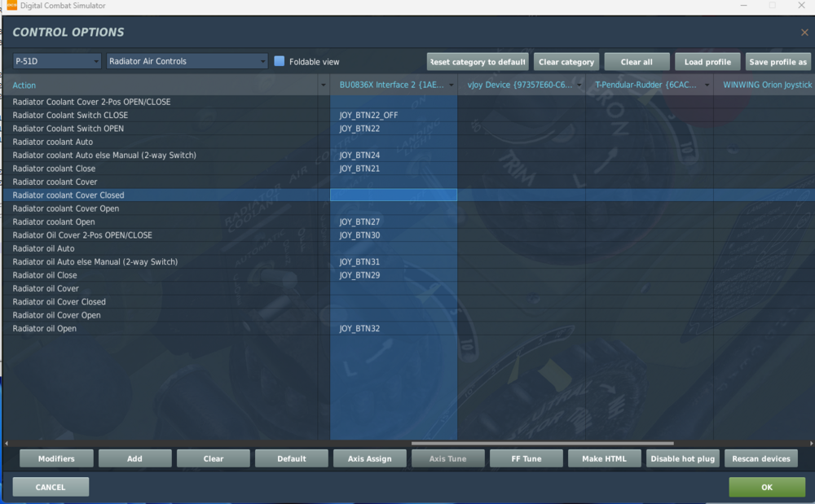Click the Disable hot plug button

tap(682, 459)
